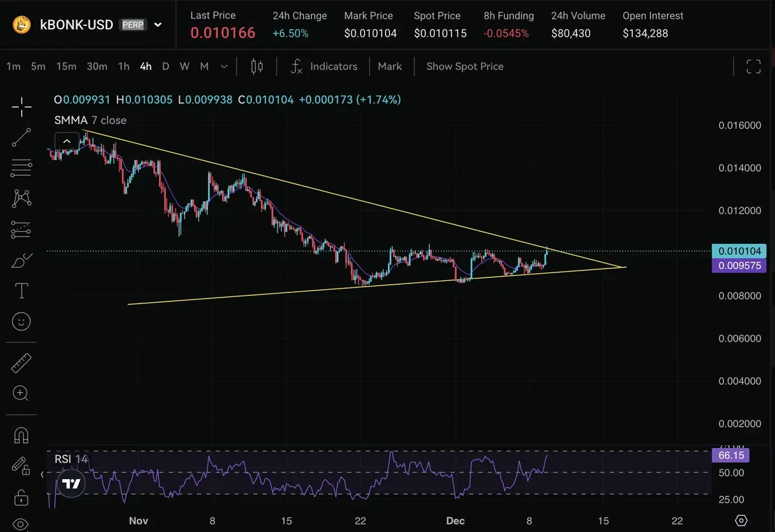Screen dimensions: 775x532
Task: Open chart settings gear at bottom right
Action: [741, 520]
